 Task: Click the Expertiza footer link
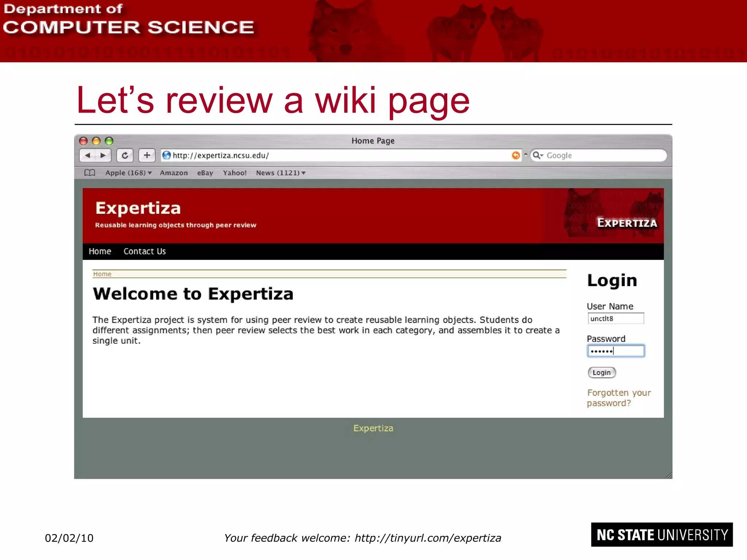(373, 428)
